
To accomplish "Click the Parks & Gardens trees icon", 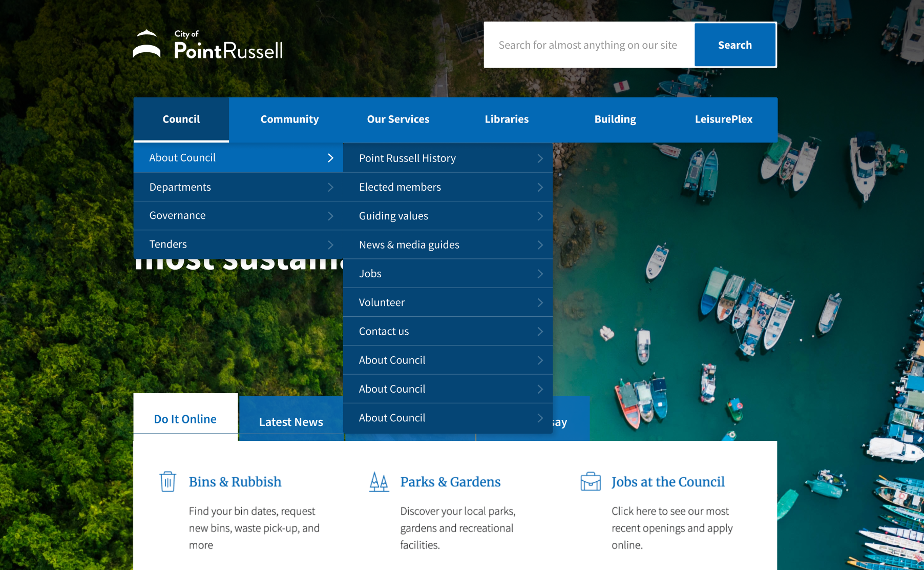I will point(379,482).
